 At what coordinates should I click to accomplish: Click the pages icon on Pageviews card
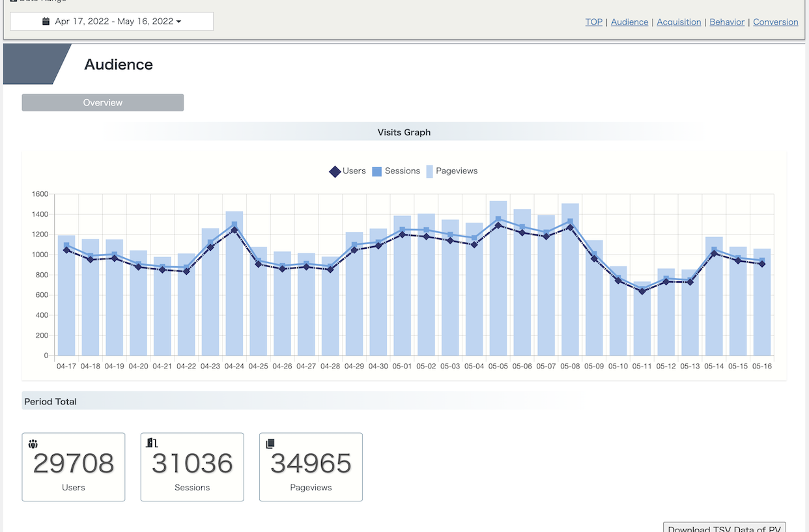coord(270,444)
